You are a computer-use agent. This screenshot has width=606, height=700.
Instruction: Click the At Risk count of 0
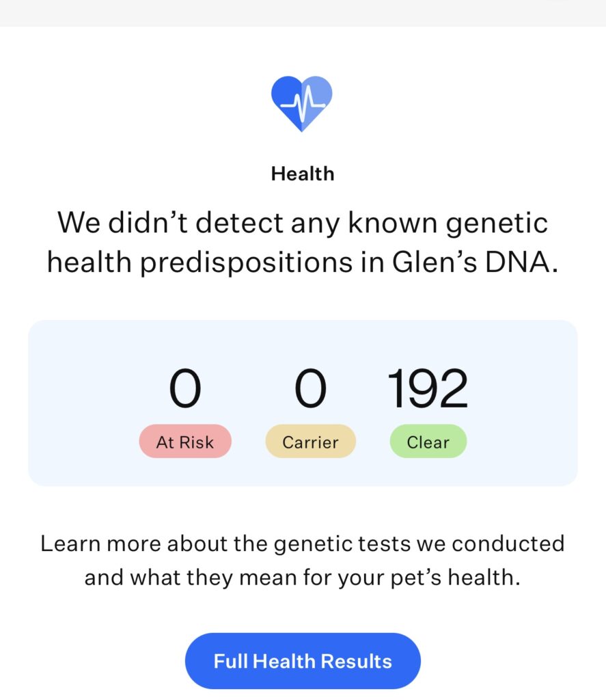[185, 389]
